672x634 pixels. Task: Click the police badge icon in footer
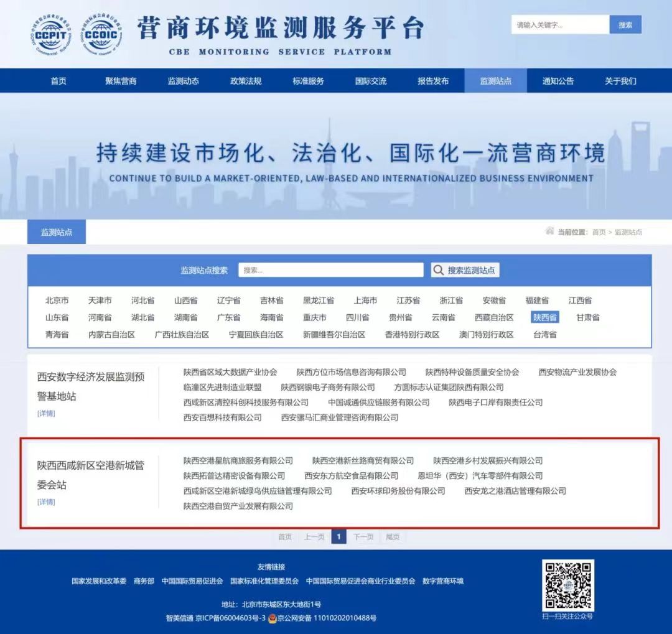272,618
